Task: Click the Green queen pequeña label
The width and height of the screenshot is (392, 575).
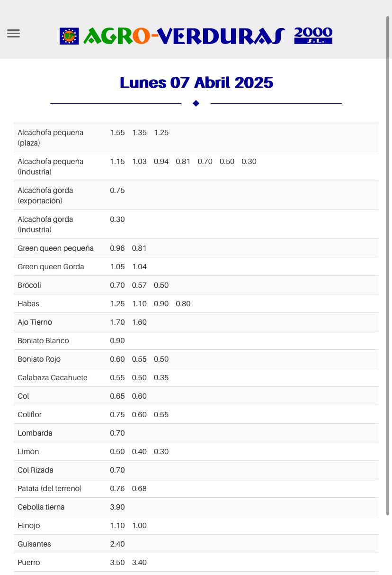Action: tap(55, 248)
